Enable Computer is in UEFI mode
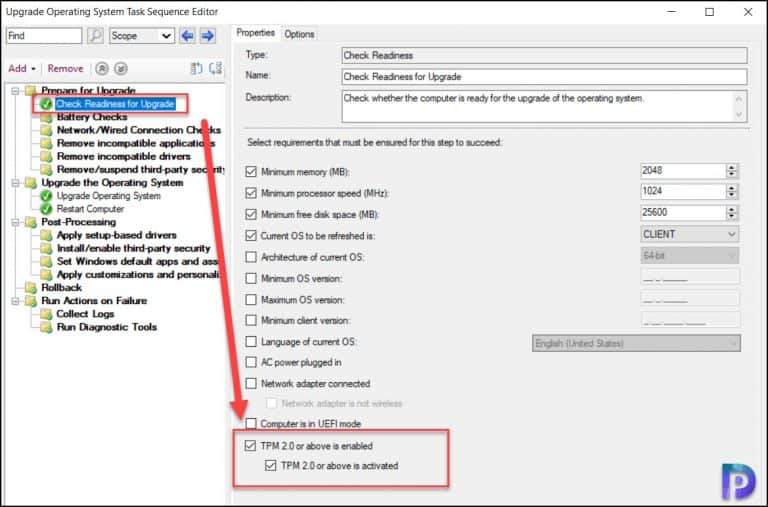Image resolution: width=768 pixels, height=507 pixels. pyautogui.click(x=251, y=423)
